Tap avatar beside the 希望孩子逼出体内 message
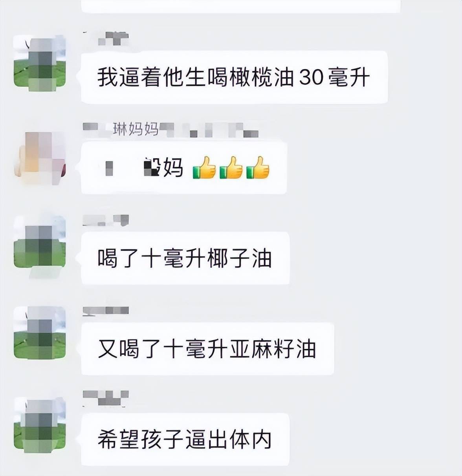This screenshot has height=476, width=462. point(40,423)
